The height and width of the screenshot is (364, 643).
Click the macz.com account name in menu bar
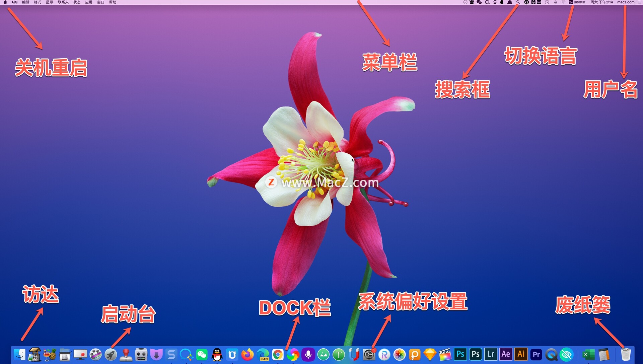tap(626, 2)
